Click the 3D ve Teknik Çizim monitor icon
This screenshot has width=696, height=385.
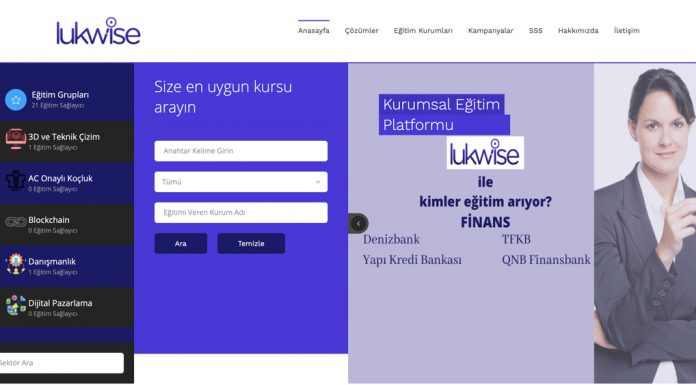pos(16,139)
